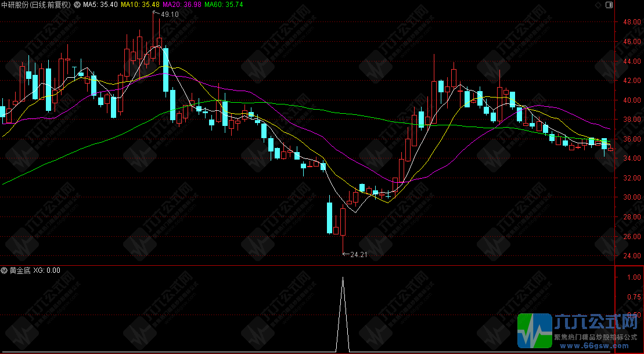Viewport: 644px width, 354px height.
Task: Click the 46.00 price axis label
Action: pyautogui.click(x=632, y=41)
